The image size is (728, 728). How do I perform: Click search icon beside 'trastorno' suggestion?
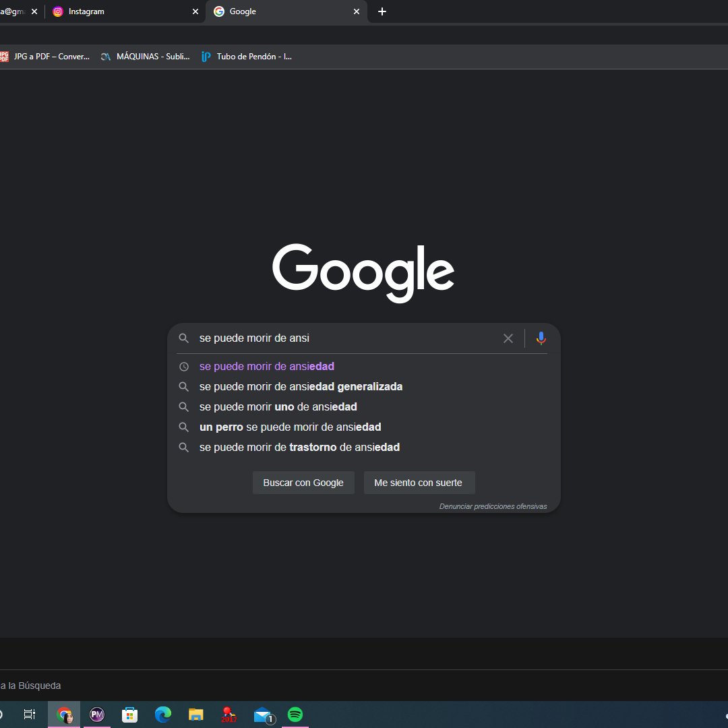pyautogui.click(x=184, y=448)
